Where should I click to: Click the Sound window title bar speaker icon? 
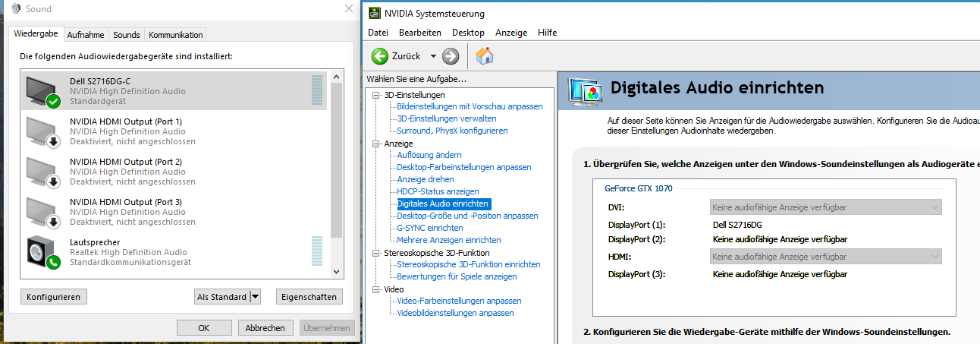click(16, 8)
